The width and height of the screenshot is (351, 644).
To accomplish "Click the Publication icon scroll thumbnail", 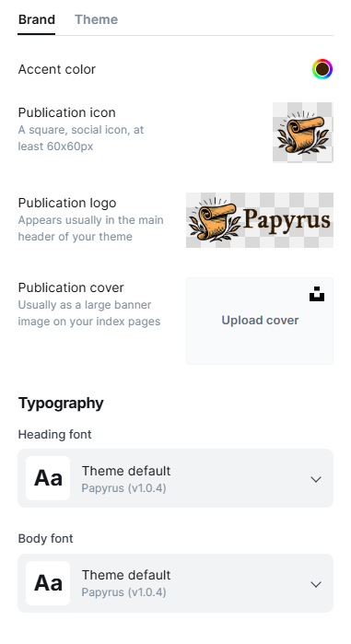I will tap(303, 133).
